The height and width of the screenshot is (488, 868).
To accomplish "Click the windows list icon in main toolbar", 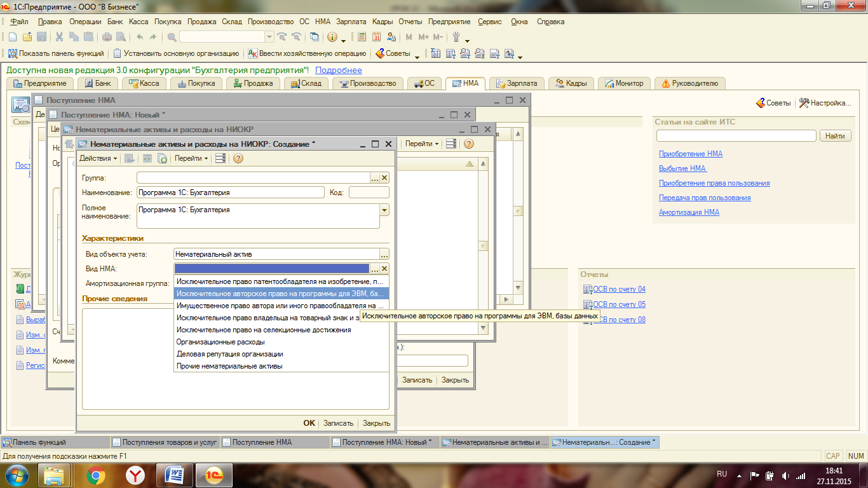I will 315,37.
